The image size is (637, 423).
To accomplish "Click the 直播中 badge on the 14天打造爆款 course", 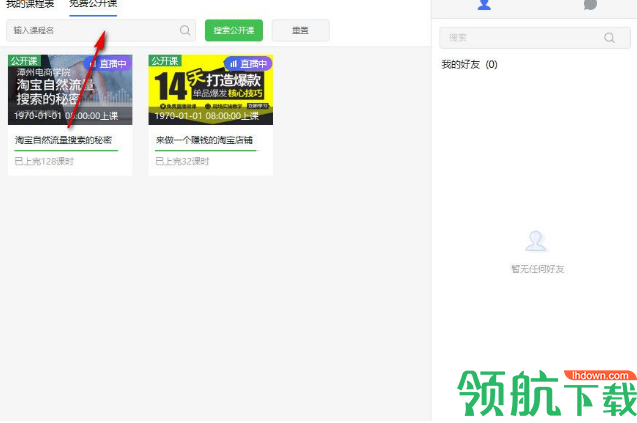I will 248,64.
